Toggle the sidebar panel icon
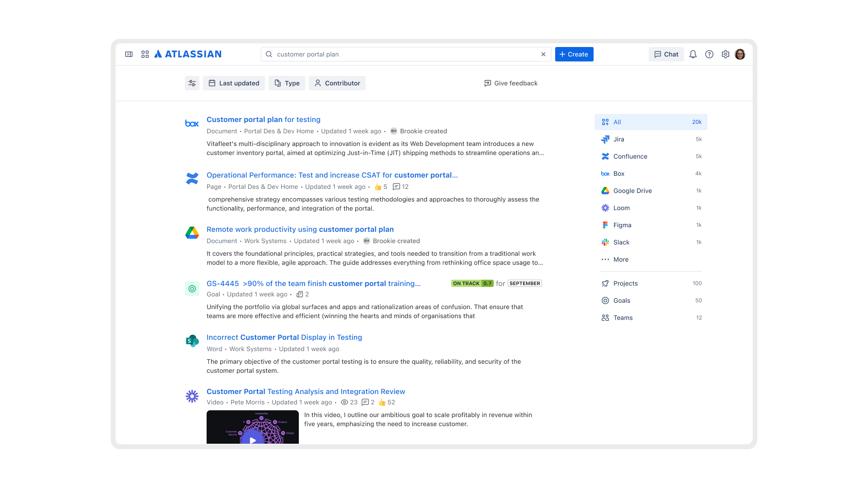The width and height of the screenshot is (868, 488). click(129, 54)
